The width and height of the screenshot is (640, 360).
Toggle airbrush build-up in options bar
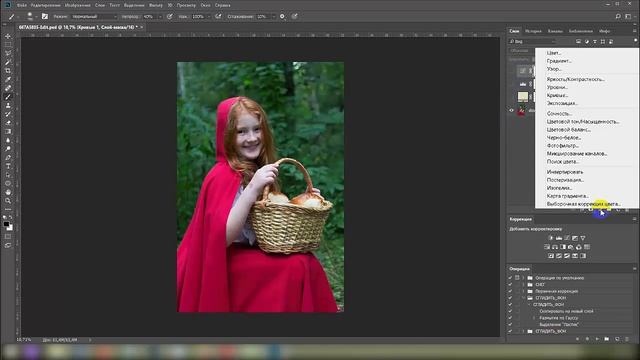(x=218, y=16)
